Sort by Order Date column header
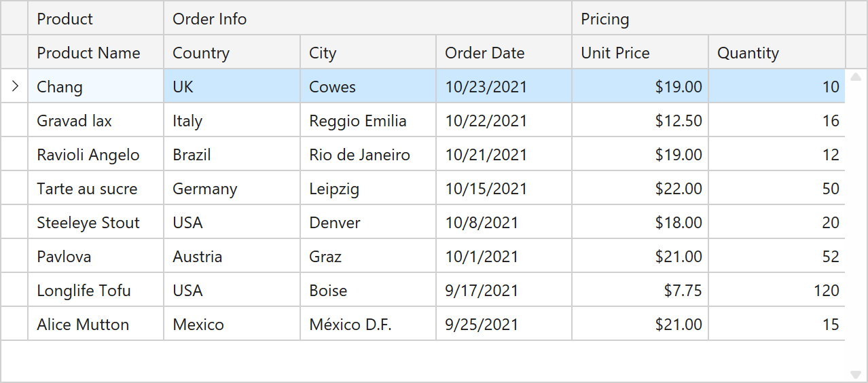Screen dimensions: 868x383 (503, 53)
